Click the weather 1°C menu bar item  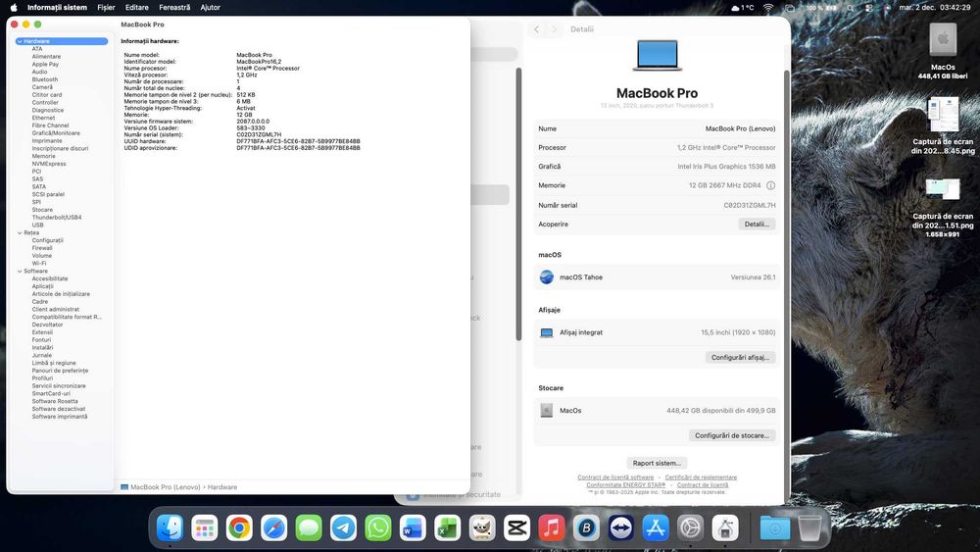[x=743, y=8]
